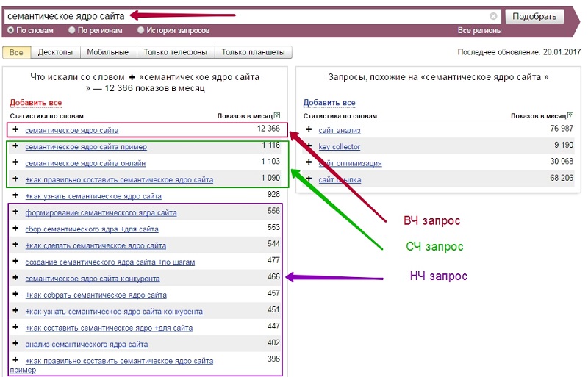The image size is (588, 377).
Task: Open '+как правильно составить семантическое ядро сайта' link (1 090)
Action: [119, 180]
